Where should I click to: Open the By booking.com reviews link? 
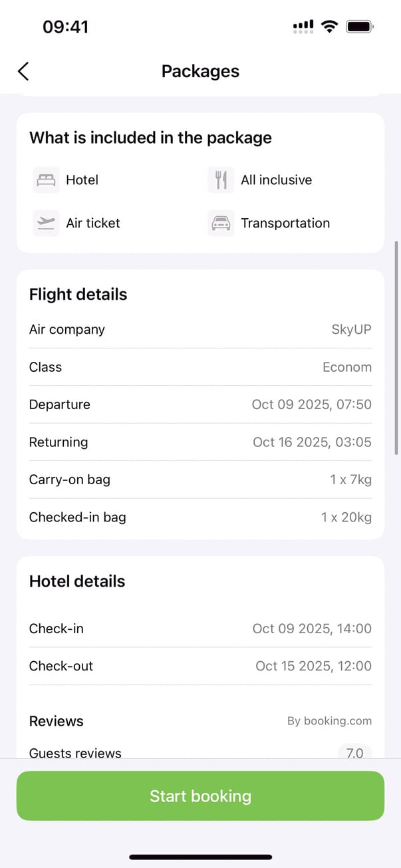[x=329, y=721]
